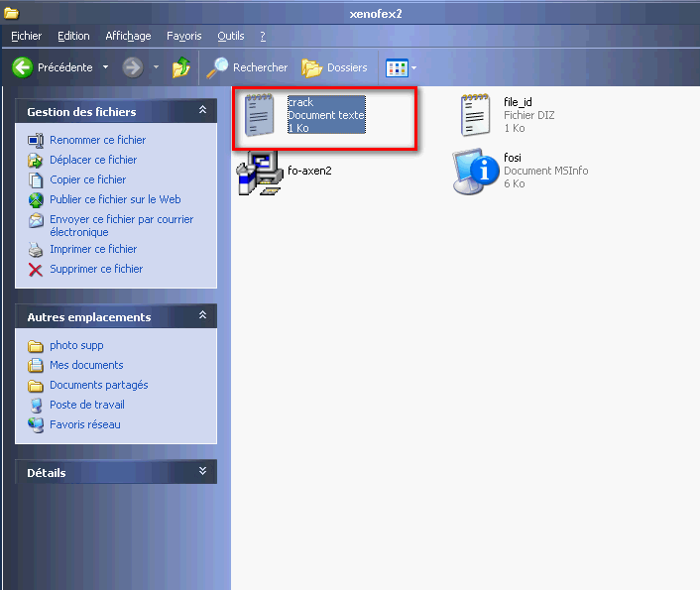Image resolution: width=700 pixels, height=590 pixels.
Task: Collapse the Gestion des fichiers panel
Action: click(202, 110)
